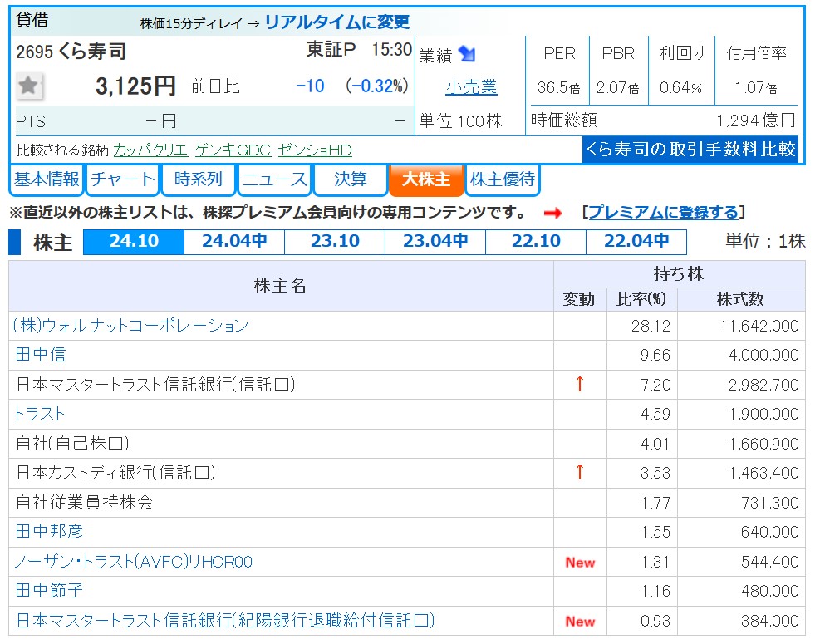Image resolution: width=815 pixels, height=644 pixels.
Task: Open shareholder 田中信
Action: coord(41,355)
